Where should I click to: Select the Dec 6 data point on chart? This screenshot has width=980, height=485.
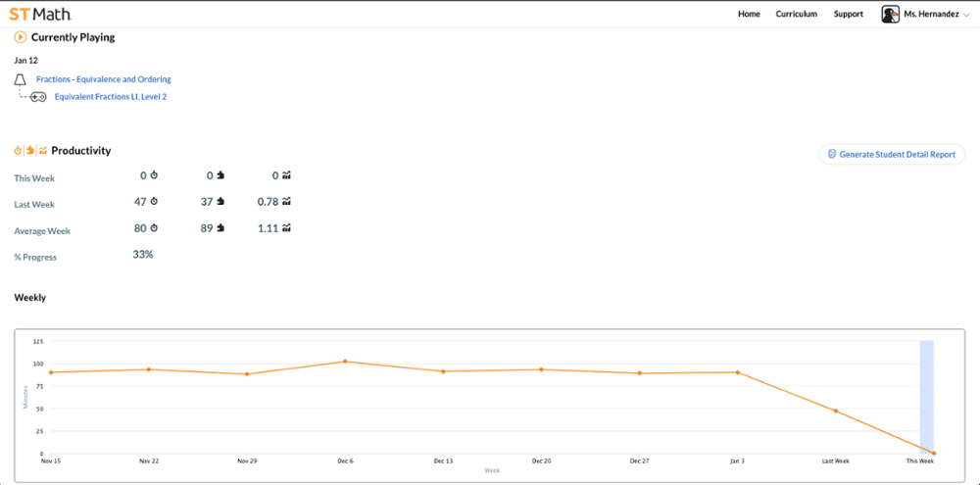(345, 362)
